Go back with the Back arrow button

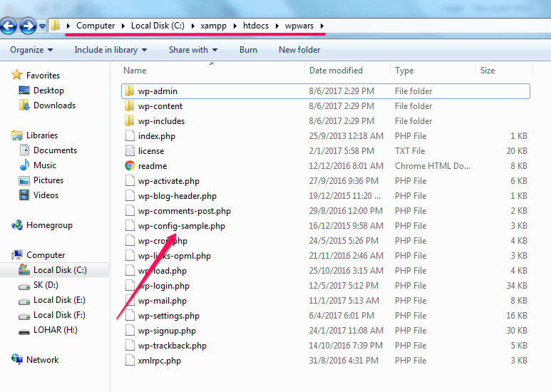point(9,26)
